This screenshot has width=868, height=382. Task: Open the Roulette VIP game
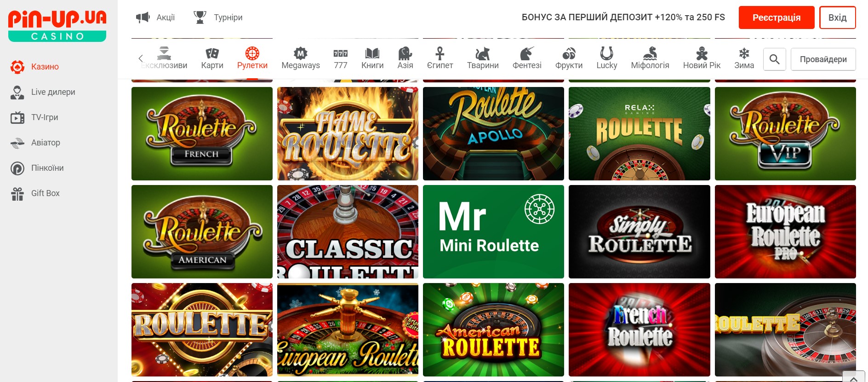pyautogui.click(x=785, y=133)
